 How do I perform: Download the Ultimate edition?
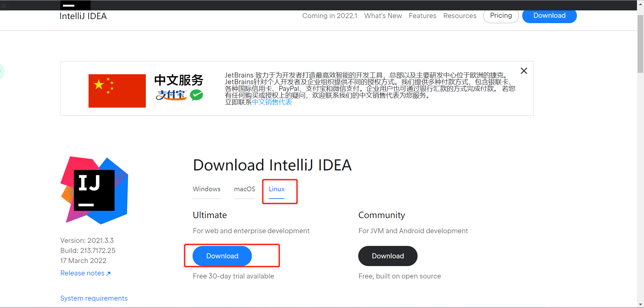pos(222,256)
